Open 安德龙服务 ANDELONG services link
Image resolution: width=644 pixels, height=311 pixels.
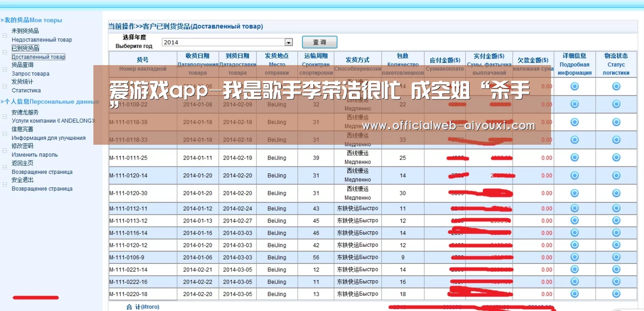53,117
